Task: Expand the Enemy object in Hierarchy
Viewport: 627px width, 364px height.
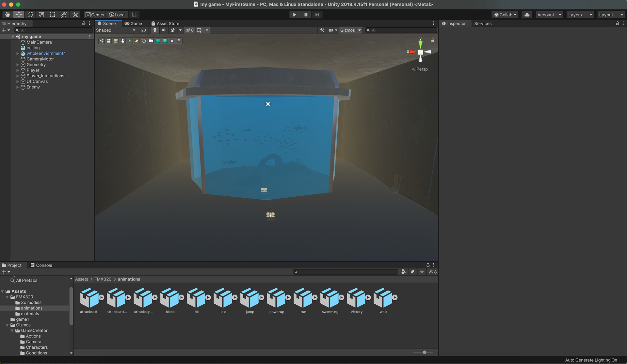Action: click(x=18, y=87)
